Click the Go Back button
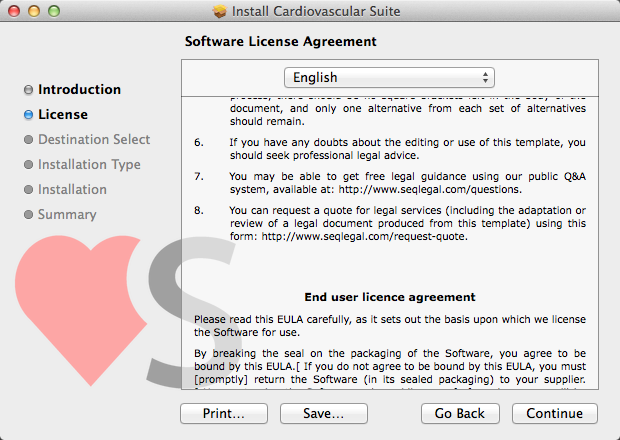Image resolution: width=620 pixels, height=440 pixels. (x=460, y=414)
